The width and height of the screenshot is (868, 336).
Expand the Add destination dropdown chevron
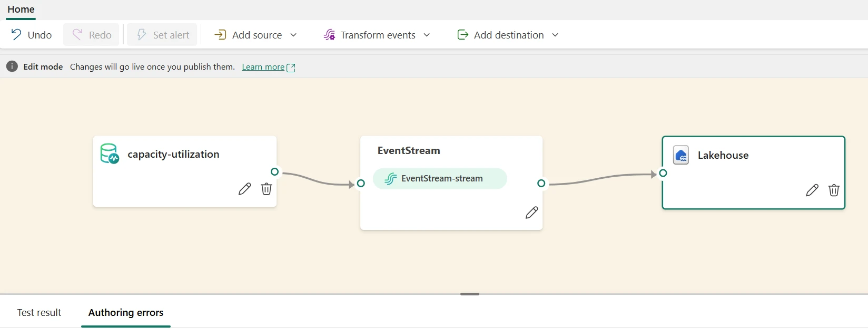pos(555,35)
